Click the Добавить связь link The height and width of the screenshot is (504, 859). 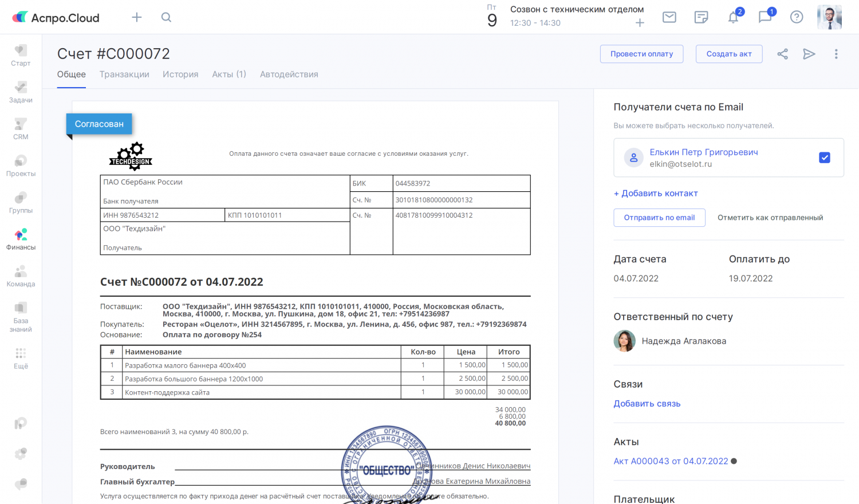pyautogui.click(x=647, y=404)
